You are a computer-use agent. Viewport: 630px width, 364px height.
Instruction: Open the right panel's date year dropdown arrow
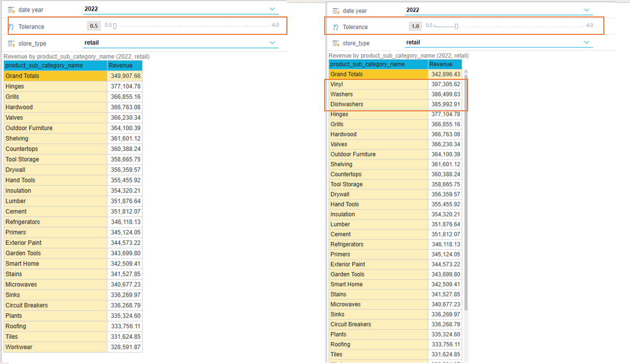click(x=587, y=10)
